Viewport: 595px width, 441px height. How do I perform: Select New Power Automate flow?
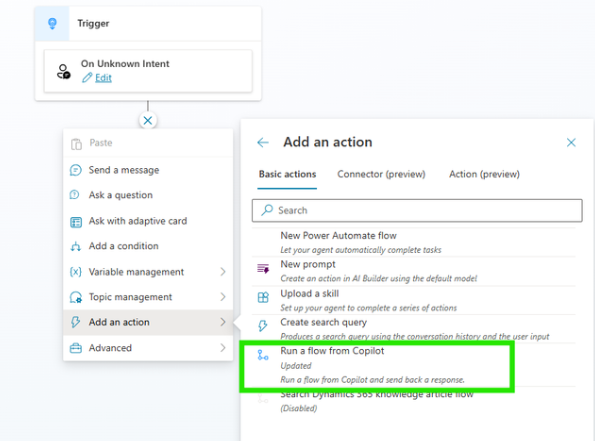414,243
